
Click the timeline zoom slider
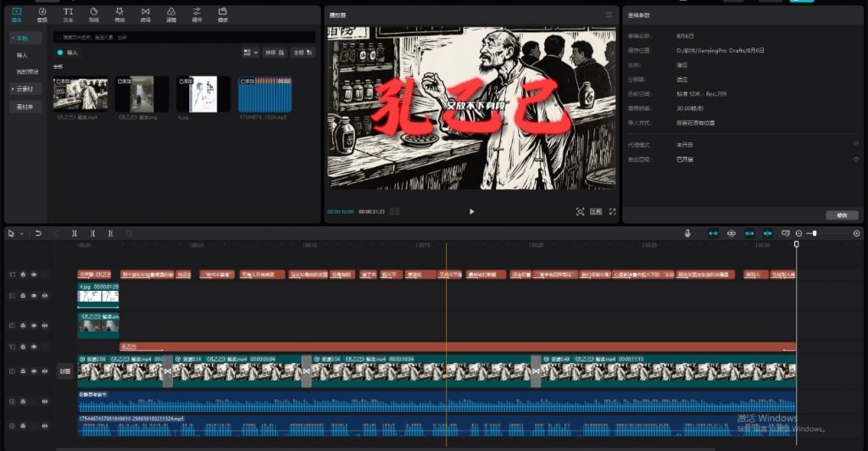tap(814, 233)
